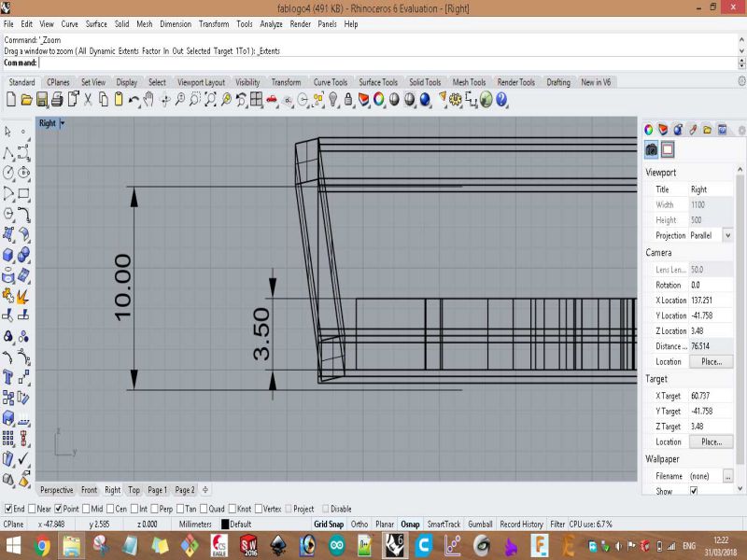Image resolution: width=747 pixels, height=560 pixels.
Task: Click the Undo arrow icon
Action: (134, 99)
